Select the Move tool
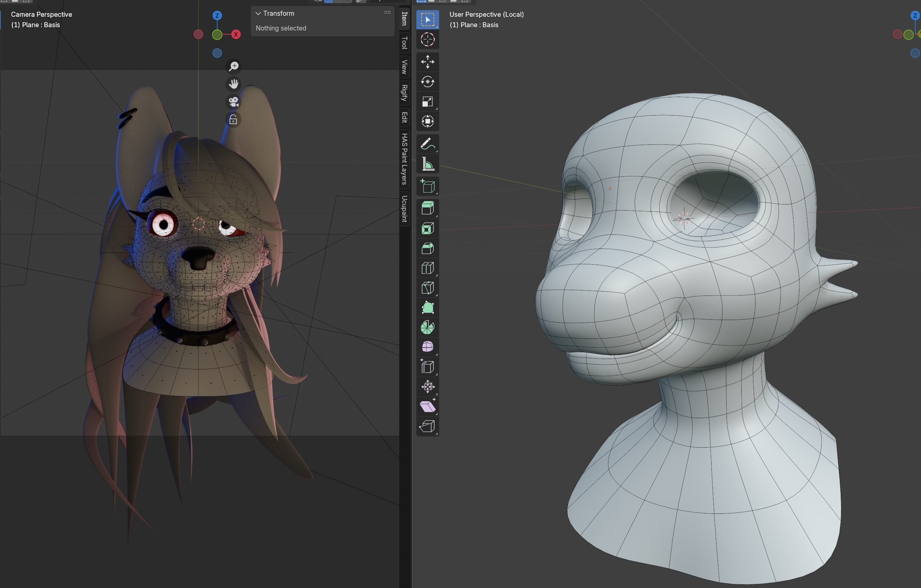This screenshot has width=921, height=588. point(427,62)
